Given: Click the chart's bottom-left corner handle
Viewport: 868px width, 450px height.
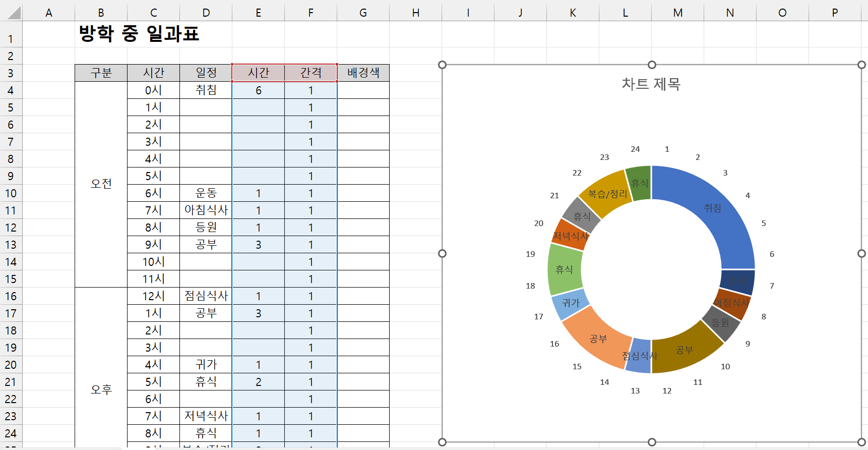Looking at the screenshot, I should (442, 442).
